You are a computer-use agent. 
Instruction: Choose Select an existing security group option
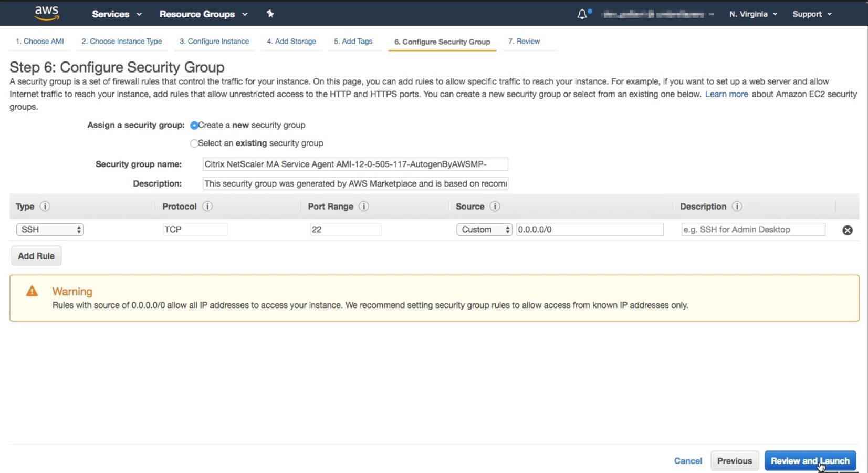click(x=194, y=143)
